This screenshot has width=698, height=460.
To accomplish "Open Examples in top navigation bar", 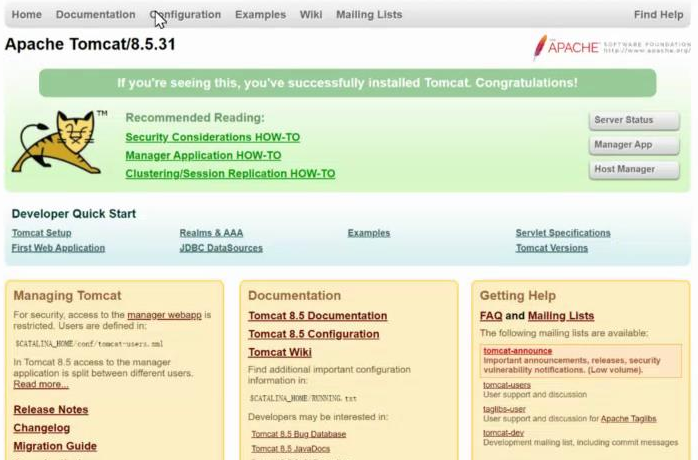I will (x=260, y=15).
